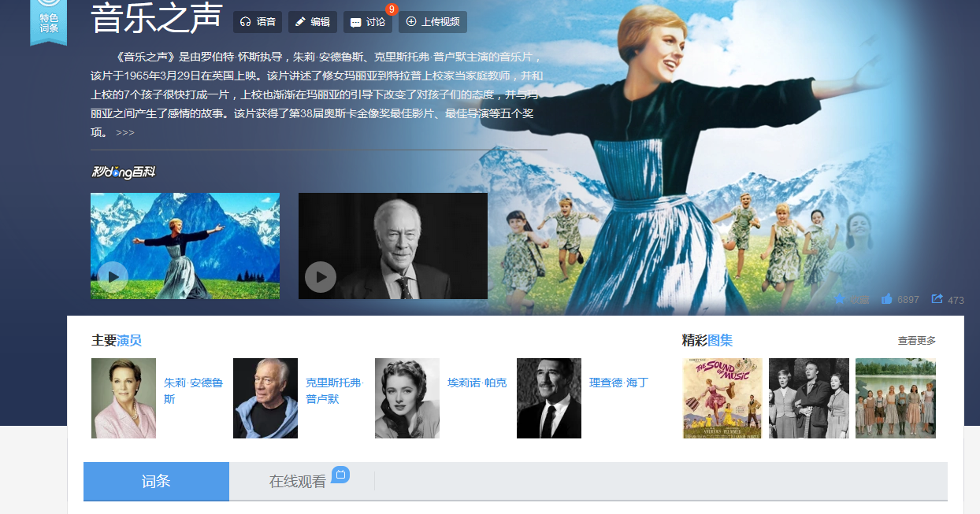The image size is (980, 514).
Task: Open the 讨论 discussion button
Action: (x=368, y=22)
